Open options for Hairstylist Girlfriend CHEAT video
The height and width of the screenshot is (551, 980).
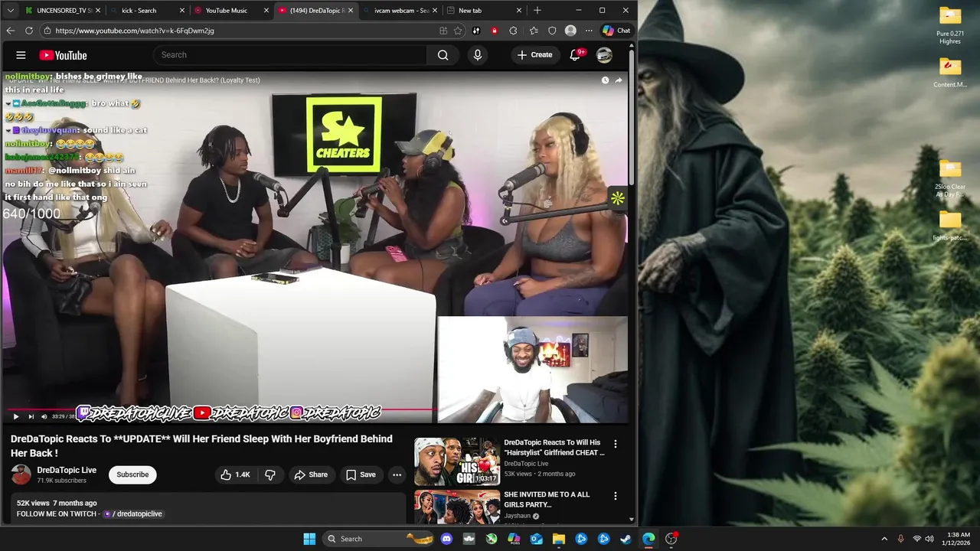615,444
